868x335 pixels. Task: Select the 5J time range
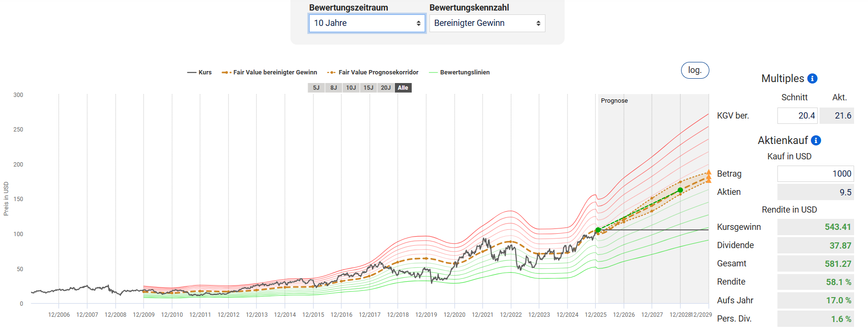(x=316, y=88)
